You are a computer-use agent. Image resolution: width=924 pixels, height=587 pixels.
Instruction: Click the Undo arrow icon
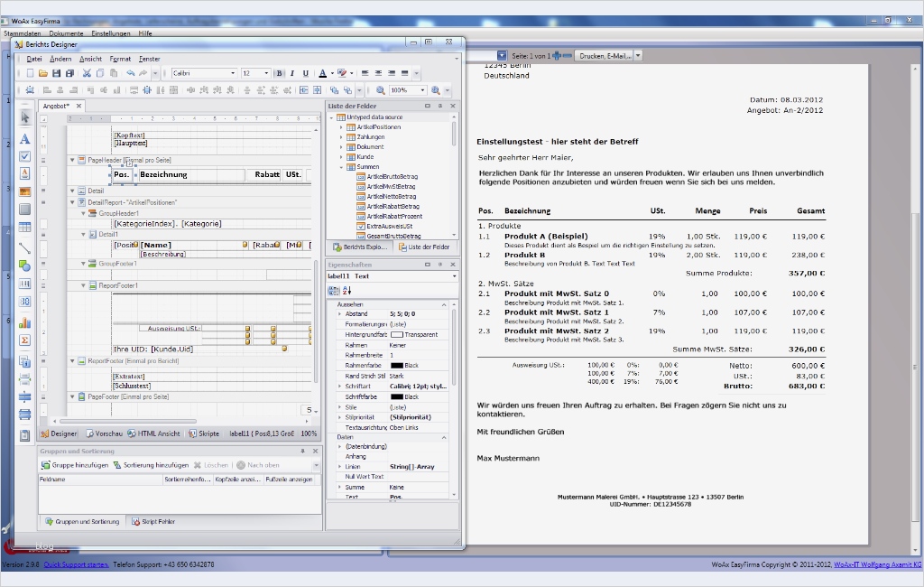point(131,73)
